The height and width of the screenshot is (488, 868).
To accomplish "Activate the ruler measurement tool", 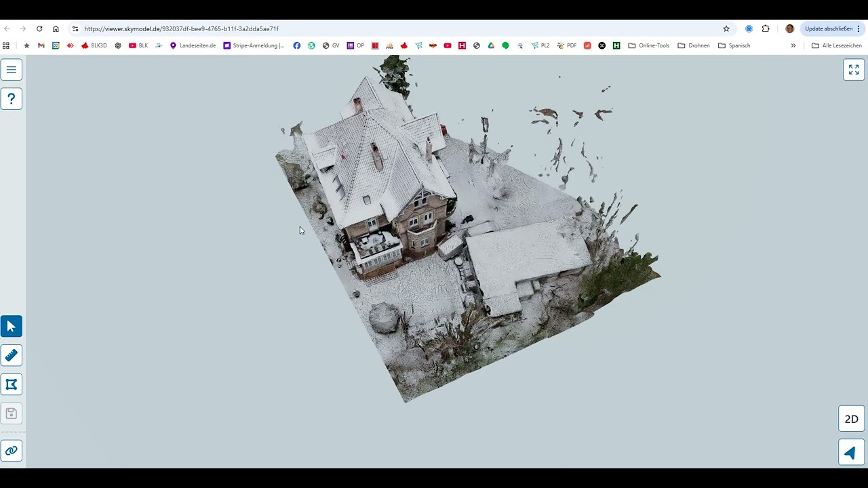I will (12, 355).
